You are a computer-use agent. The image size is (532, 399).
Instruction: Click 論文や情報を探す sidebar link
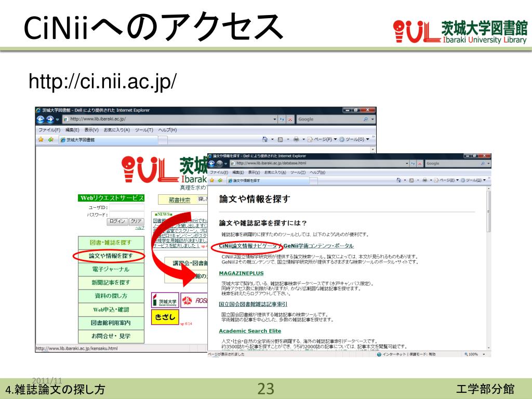111,256
